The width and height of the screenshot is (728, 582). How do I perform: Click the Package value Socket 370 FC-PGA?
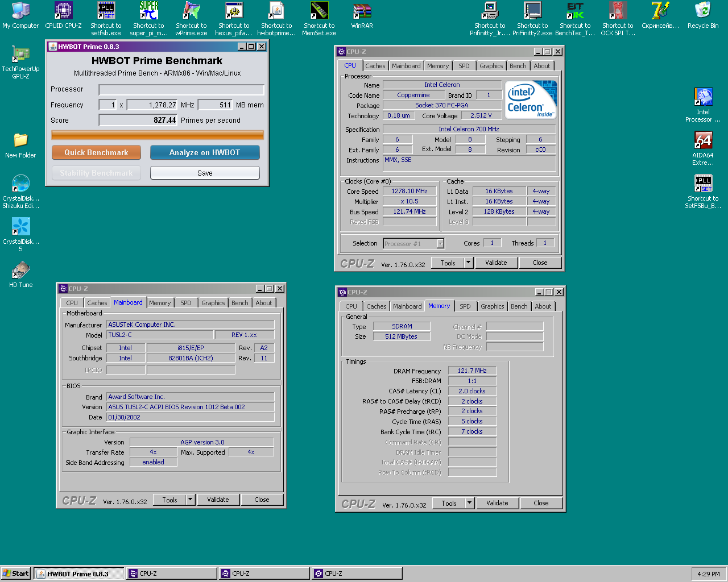(442, 105)
